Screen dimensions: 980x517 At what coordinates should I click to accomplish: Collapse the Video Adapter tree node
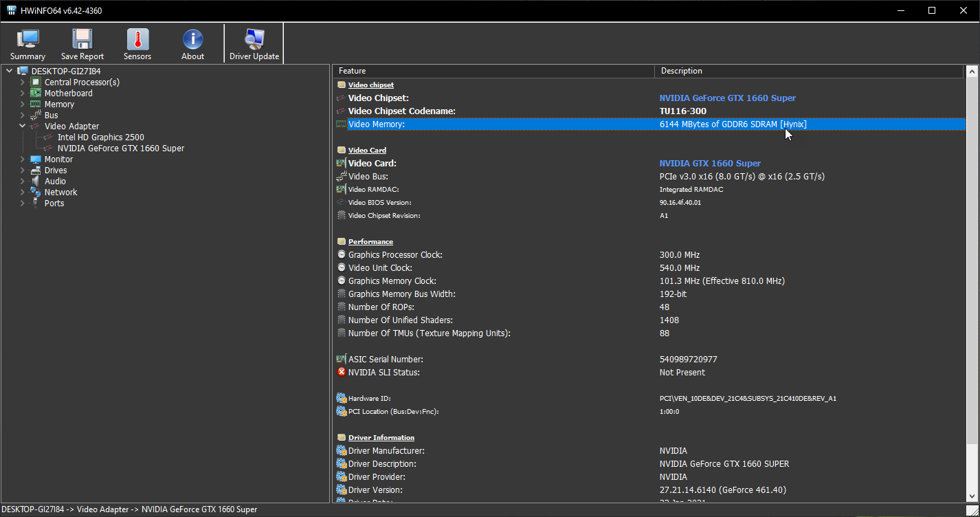pyautogui.click(x=23, y=126)
